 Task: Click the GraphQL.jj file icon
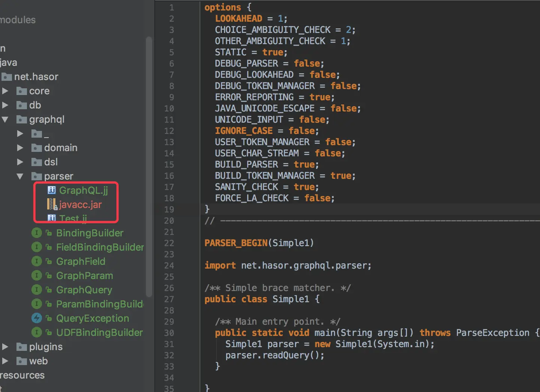point(52,190)
